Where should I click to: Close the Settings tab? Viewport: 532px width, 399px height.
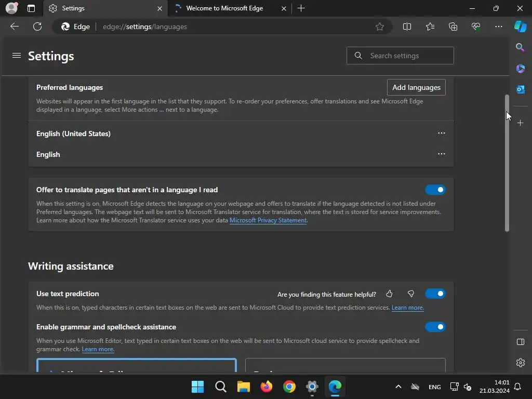coord(159,8)
